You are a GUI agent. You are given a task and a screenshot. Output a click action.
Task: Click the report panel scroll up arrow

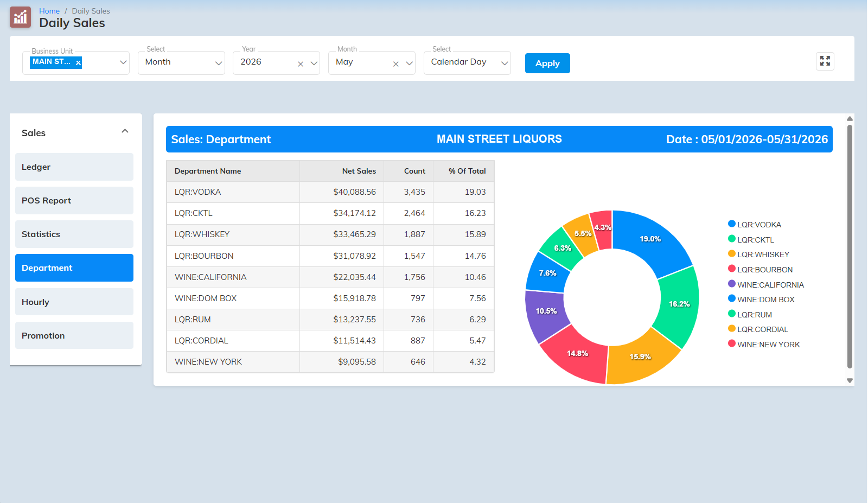coord(850,118)
